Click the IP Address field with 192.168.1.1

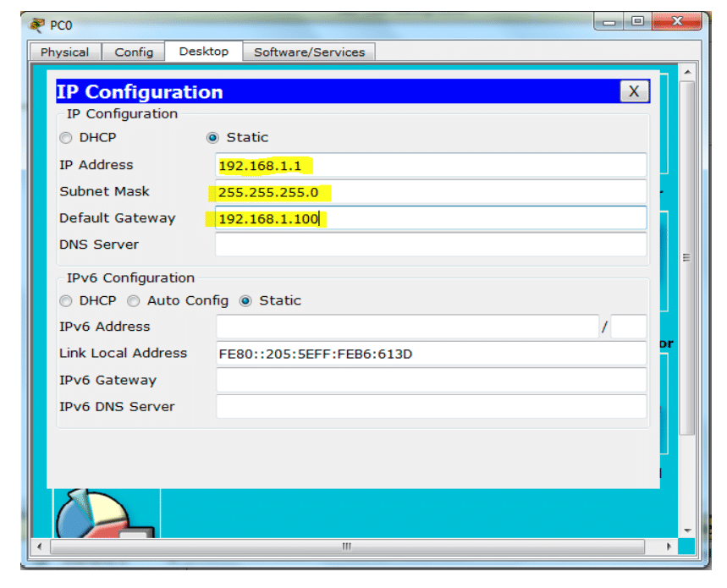point(431,165)
